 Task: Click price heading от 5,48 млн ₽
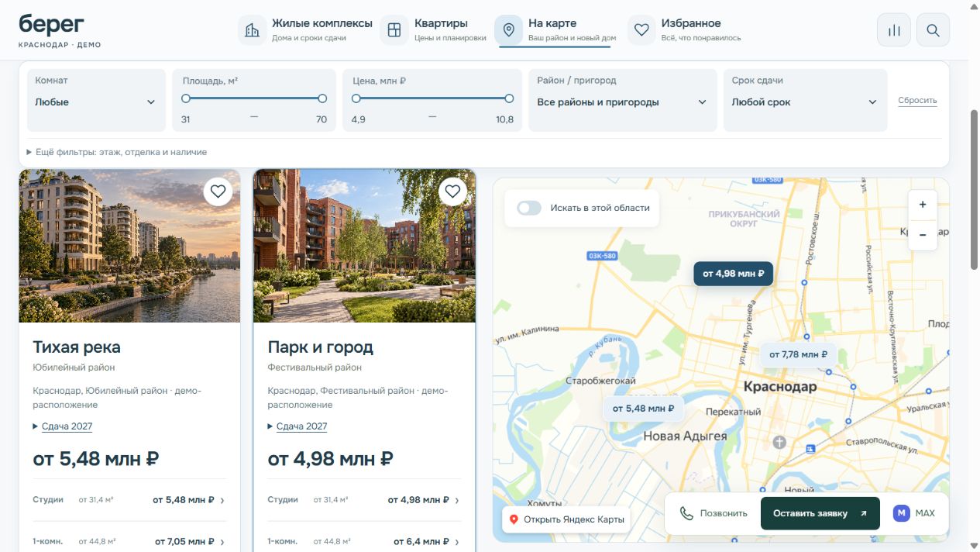(96, 459)
